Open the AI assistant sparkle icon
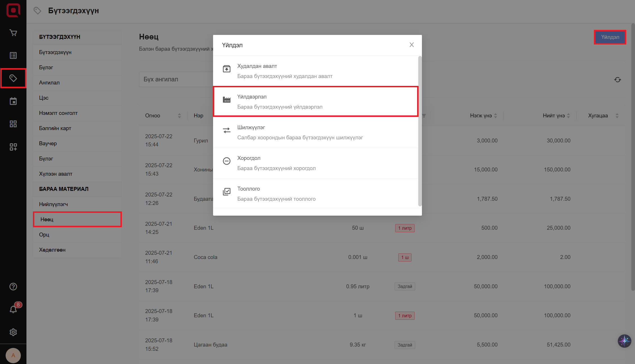The height and width of the screenshot is (364, 635). click(x=624, y=341)
